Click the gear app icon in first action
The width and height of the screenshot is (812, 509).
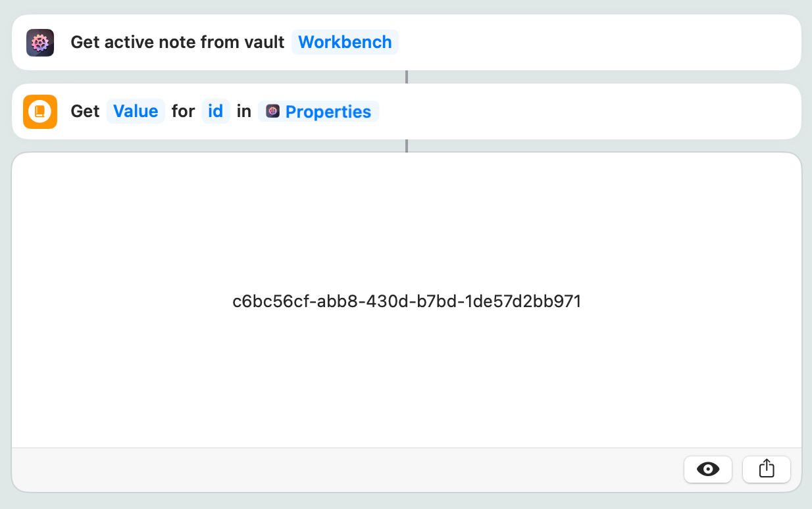pyautogui.click(x=40, y=43)
